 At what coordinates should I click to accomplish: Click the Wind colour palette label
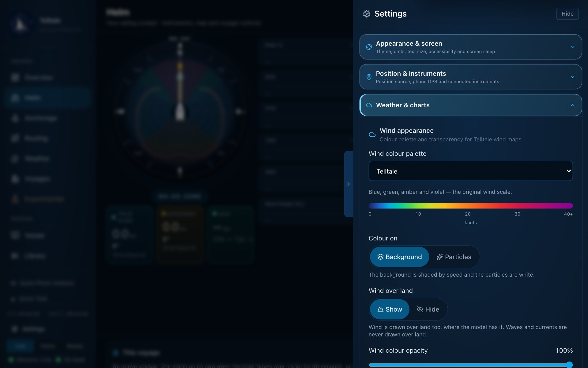pos(397,154)
